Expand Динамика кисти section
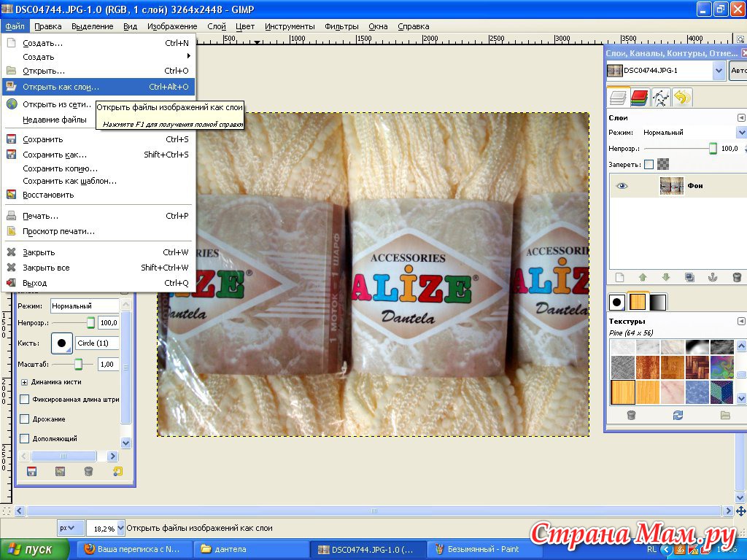The image size is (747, 560). 24,382
